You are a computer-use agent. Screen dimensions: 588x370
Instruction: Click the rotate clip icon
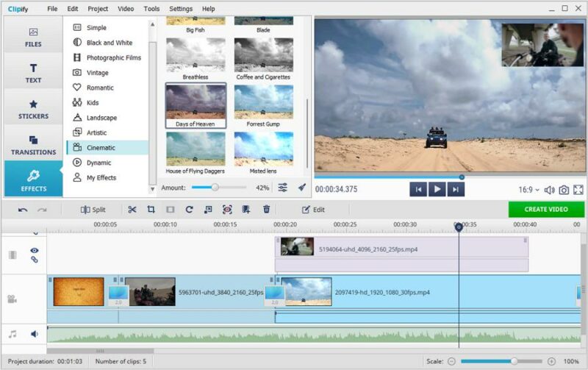click(189, 210)
